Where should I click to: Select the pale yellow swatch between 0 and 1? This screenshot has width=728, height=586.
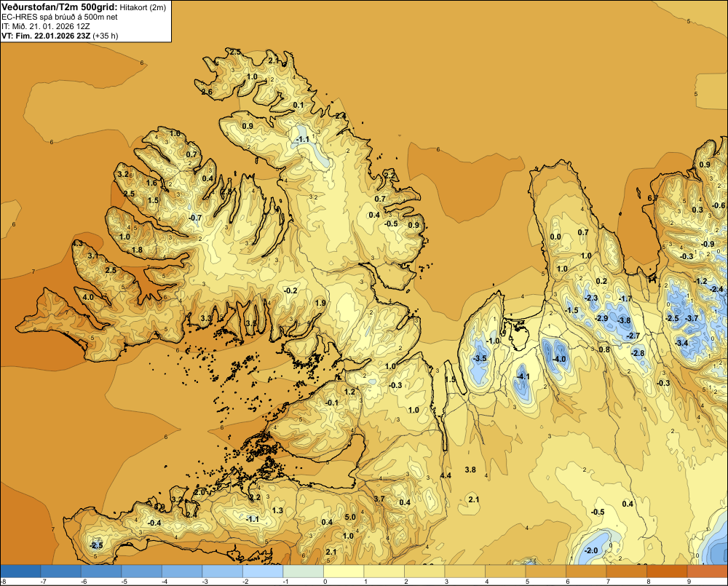[x=344, y=571]
